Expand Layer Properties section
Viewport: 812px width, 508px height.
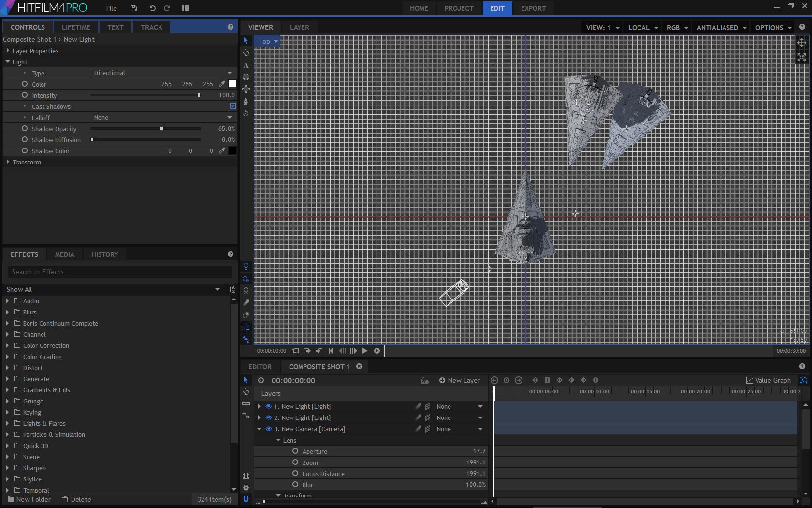[x=8, y=51]
